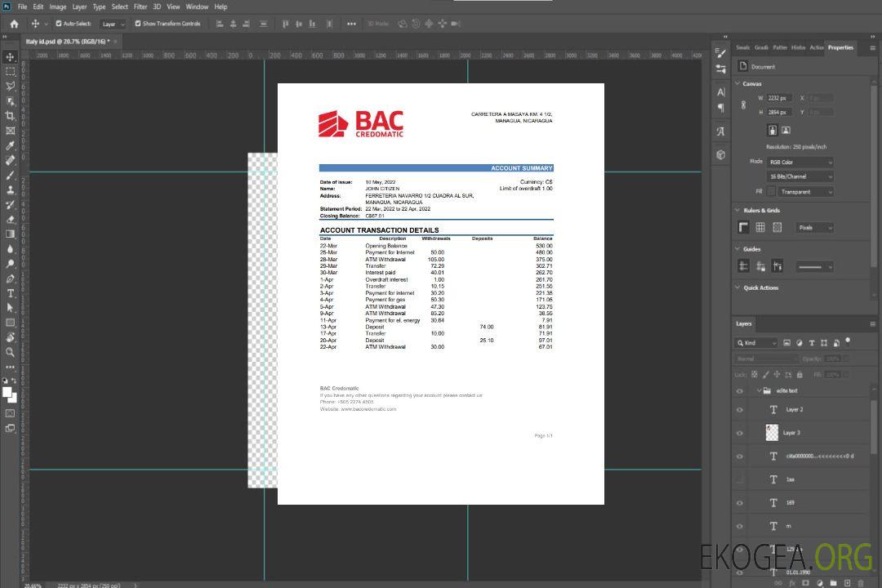Select the Horizontal Type tool

tap(10, 293)
